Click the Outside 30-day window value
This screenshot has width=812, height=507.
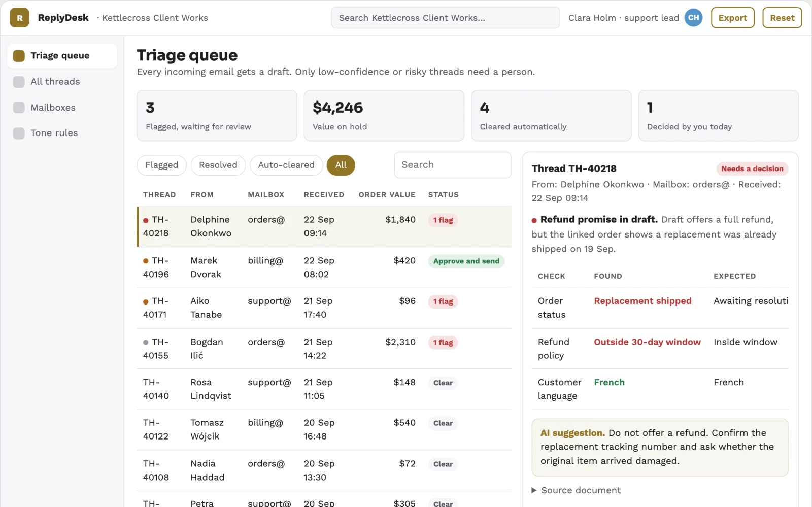[647, 342]
